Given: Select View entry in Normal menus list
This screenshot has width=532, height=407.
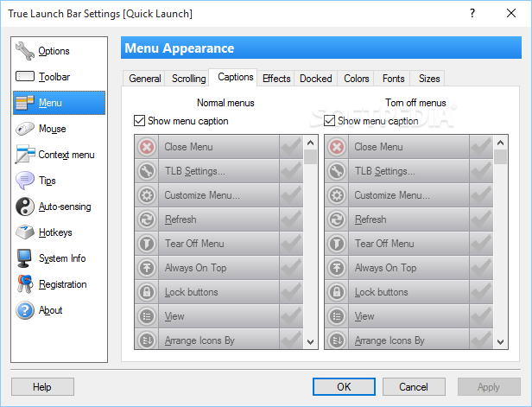Looking at the screenshot, I should point(218,316).
